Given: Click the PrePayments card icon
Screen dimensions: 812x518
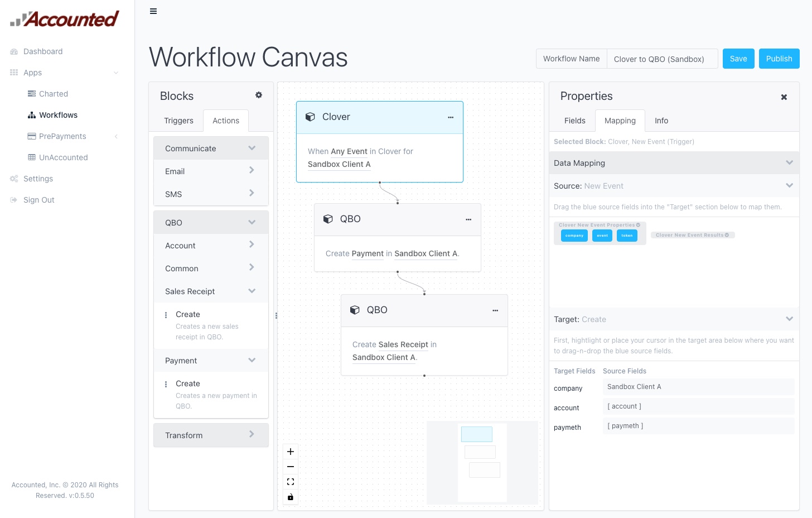Looking at the screenshot, I should 32,136.
